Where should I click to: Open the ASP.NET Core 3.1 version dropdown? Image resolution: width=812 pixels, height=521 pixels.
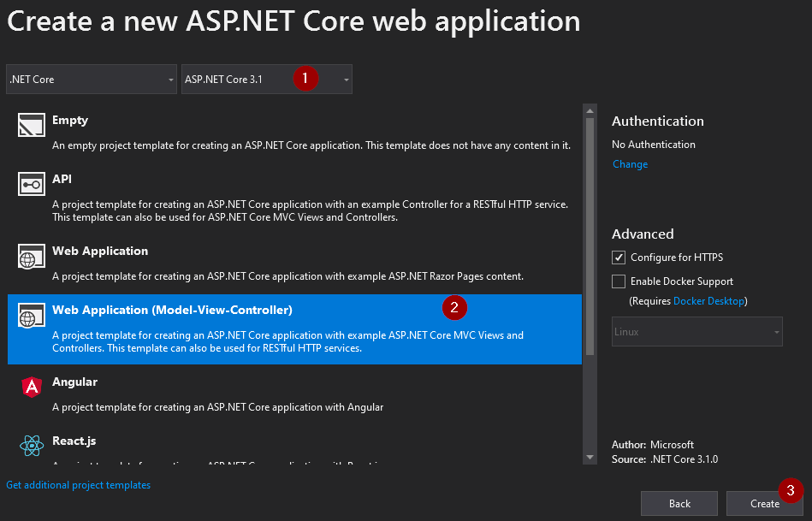pos(266,80)
